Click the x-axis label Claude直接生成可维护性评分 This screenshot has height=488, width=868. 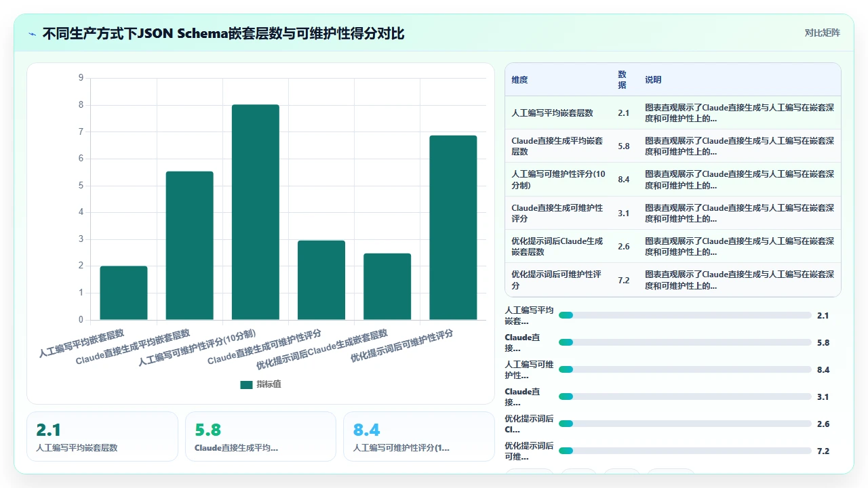pos(264,346)
